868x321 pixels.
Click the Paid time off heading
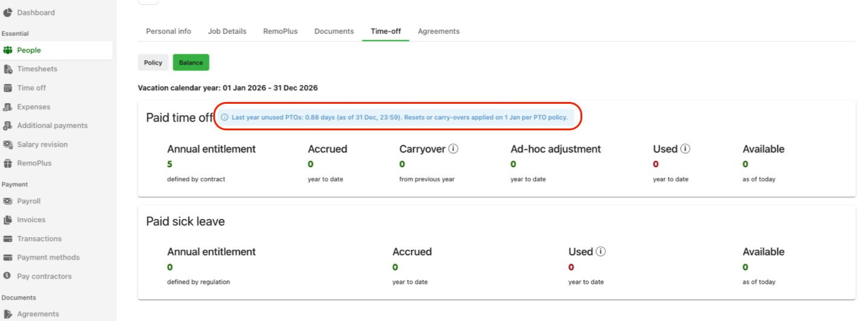point(180,118)
